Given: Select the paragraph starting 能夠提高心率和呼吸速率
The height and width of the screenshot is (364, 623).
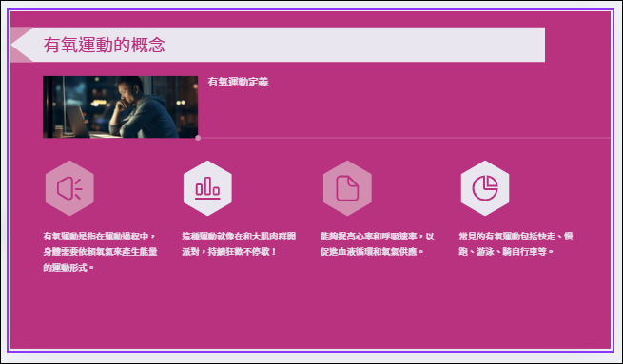Looking at the screenshot, I should tap(378, 244).
